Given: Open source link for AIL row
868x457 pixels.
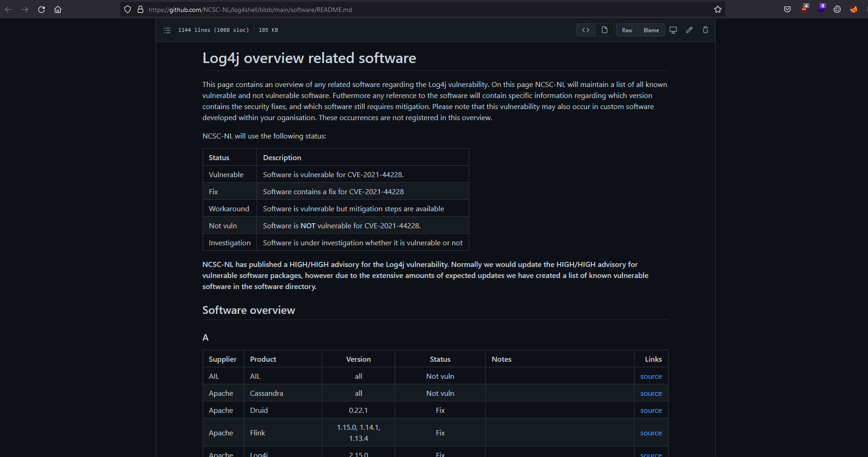Looking at the screenshot, I should pos(651,376).
